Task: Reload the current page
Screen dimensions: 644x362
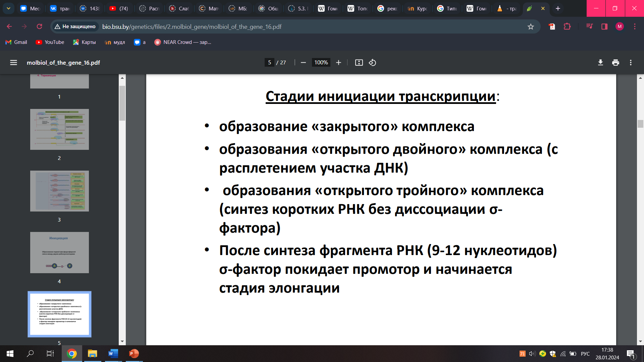Action: [39, 26]
